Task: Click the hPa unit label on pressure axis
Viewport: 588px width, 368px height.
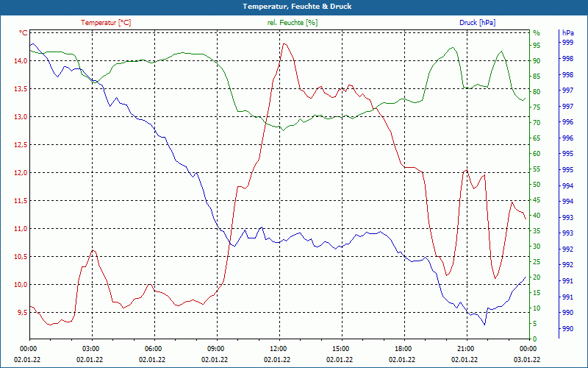Action: click(x=568, y=33)
